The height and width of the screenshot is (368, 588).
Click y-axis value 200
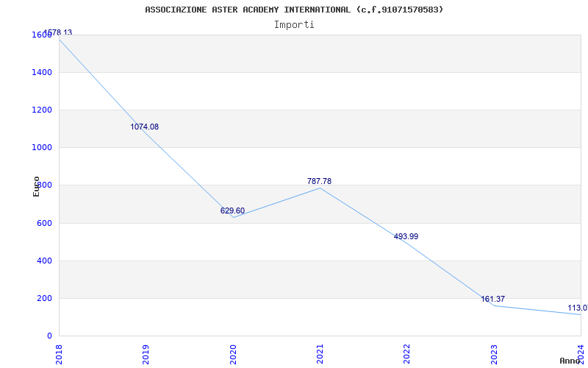tap(44, 299)
